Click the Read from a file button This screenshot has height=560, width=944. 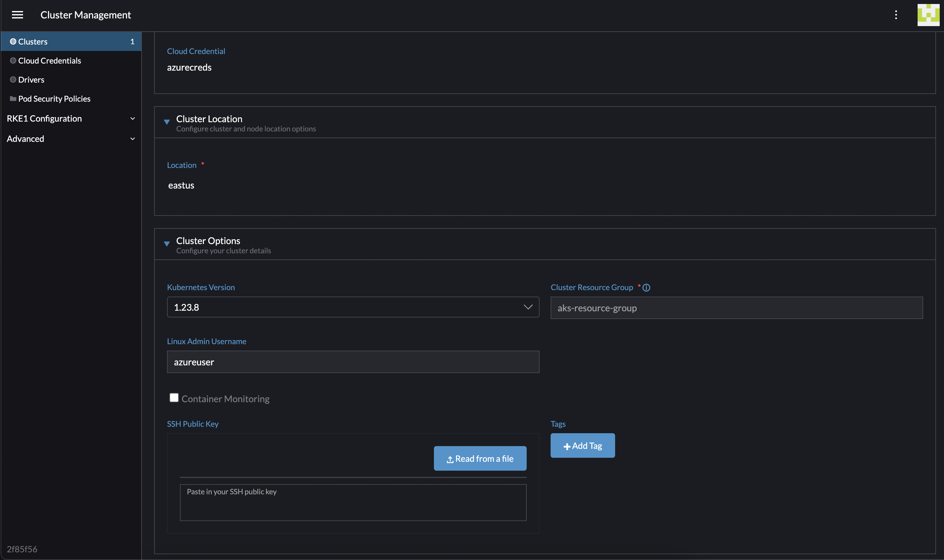click(480, 458)
